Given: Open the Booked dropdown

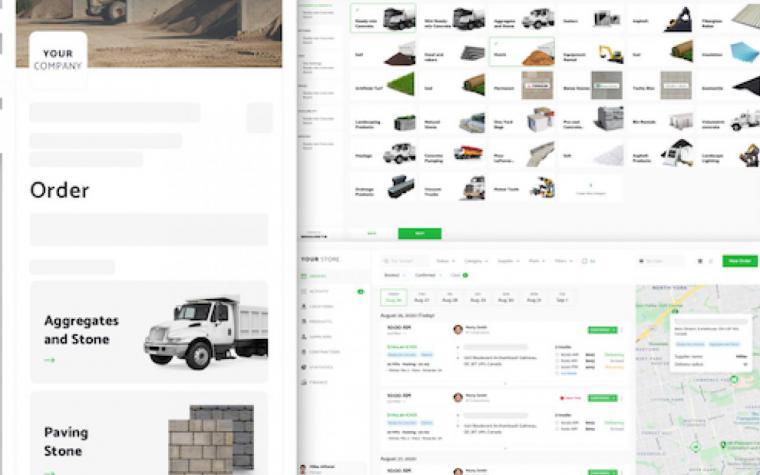Looking at the screenshot, I should pyautogui.click(x=395, y=275).
